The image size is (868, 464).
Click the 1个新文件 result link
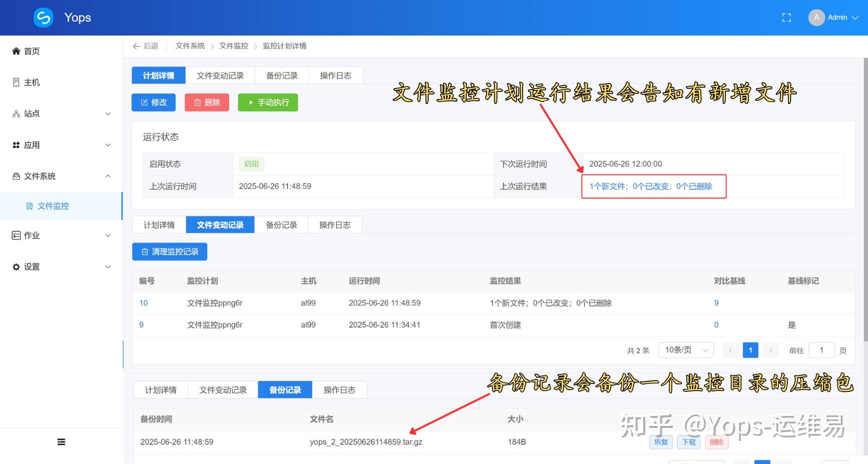click(x=607, y=186)
